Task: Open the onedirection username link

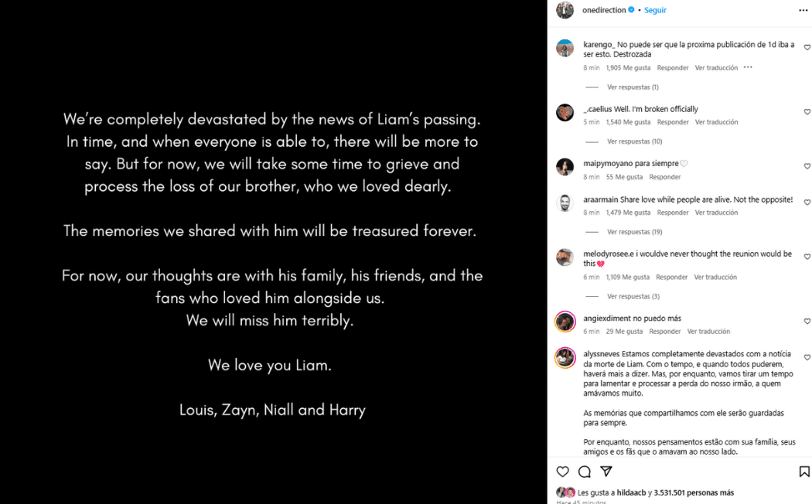Action: coord(604,10)
